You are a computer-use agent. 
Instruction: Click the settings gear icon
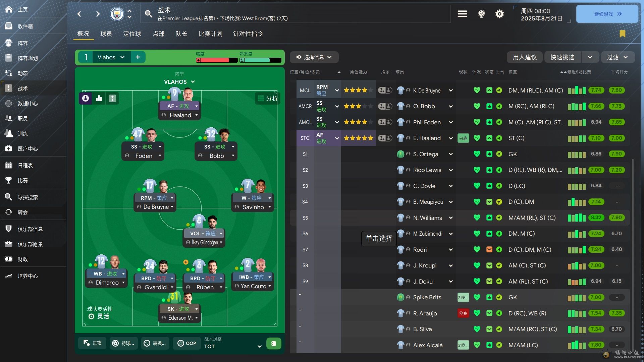pos(499,14)
